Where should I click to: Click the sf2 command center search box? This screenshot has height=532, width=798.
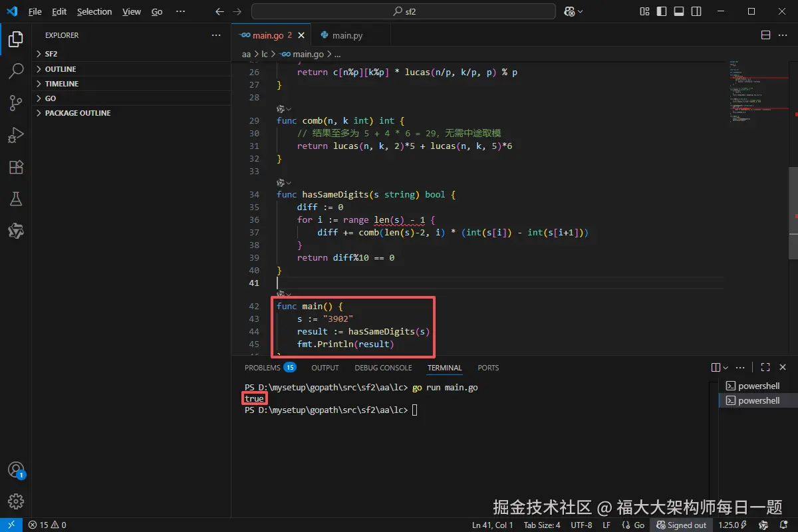click(403, 11)
